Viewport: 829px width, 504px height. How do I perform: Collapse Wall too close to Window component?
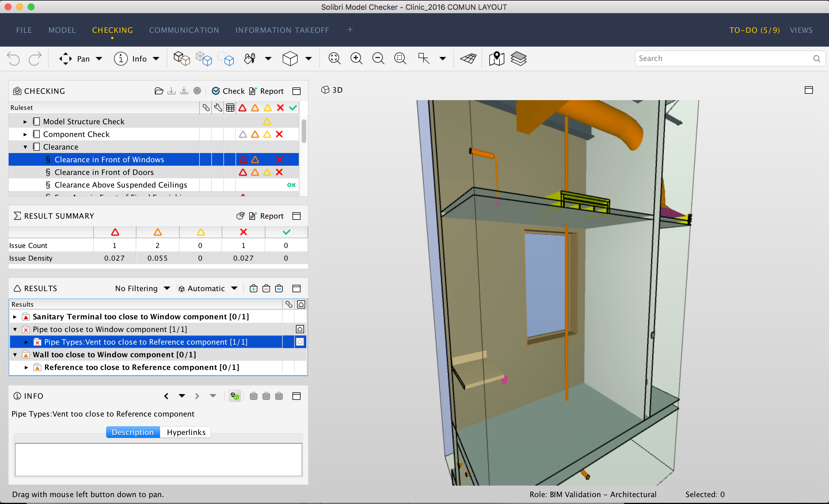(x=15, y=355)
